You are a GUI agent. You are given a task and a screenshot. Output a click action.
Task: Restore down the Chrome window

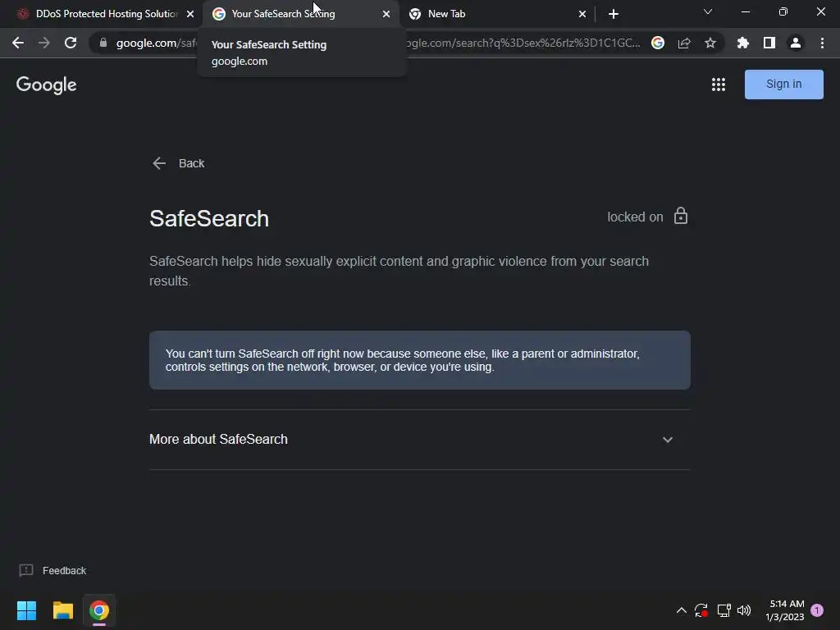[783, 11]
